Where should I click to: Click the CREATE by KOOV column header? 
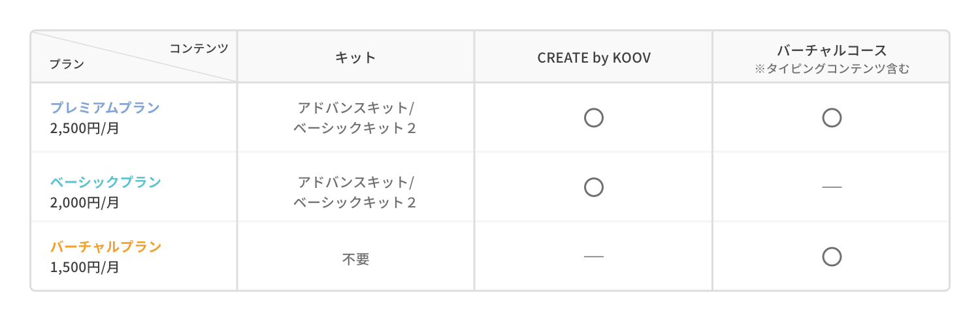[x=593, y=57]
